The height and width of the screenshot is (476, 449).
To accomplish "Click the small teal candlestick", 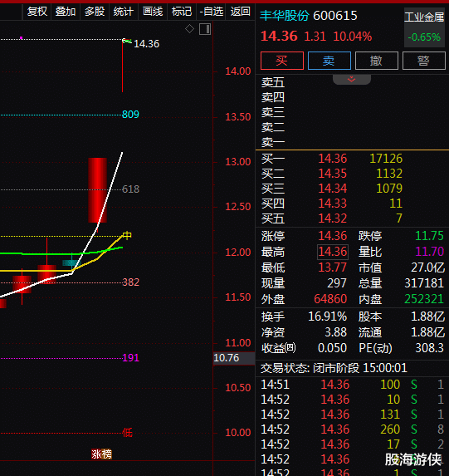I will (71, 263).
